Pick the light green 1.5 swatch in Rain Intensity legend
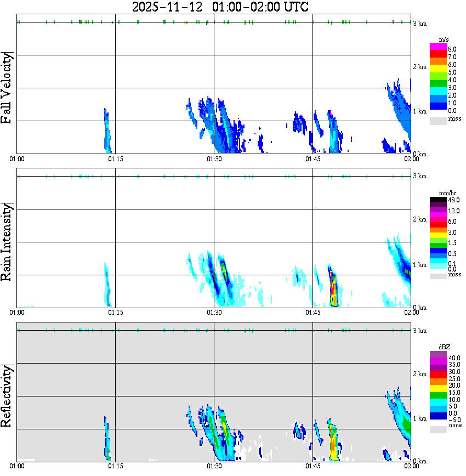 point(438,241)
